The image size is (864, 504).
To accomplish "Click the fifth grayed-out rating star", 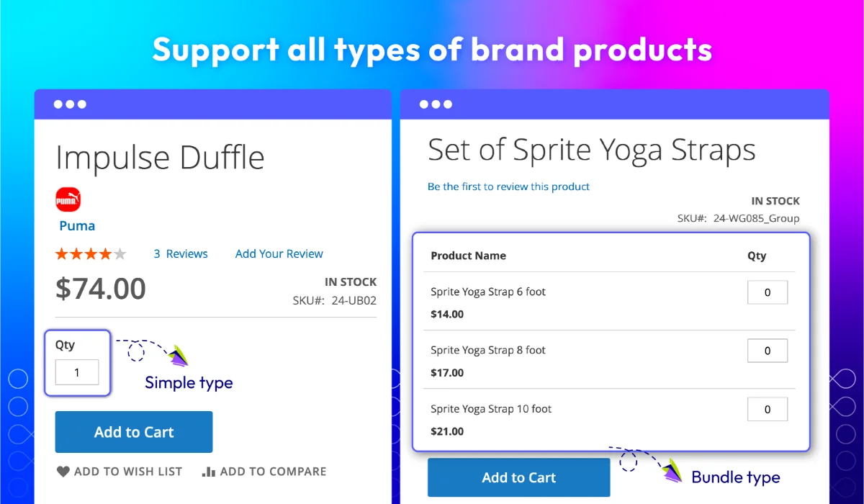I will point(118,253).
